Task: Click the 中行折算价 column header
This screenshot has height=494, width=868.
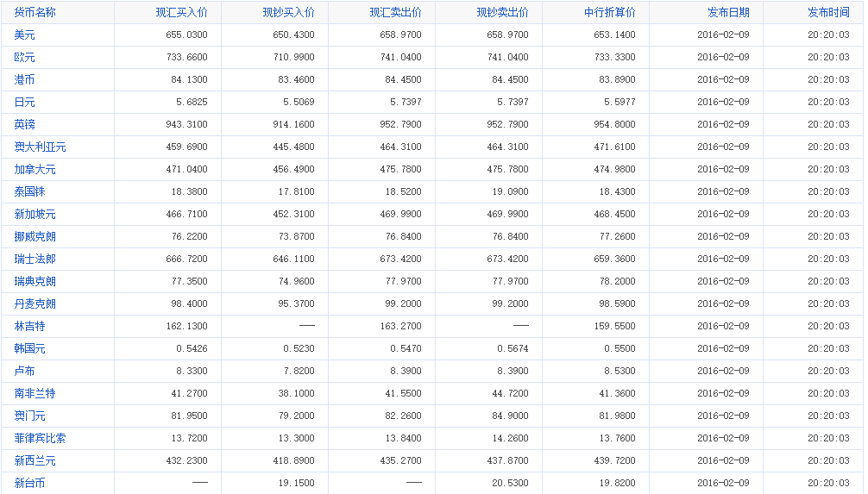Action: pyautogui.click(x=609, y=13)
